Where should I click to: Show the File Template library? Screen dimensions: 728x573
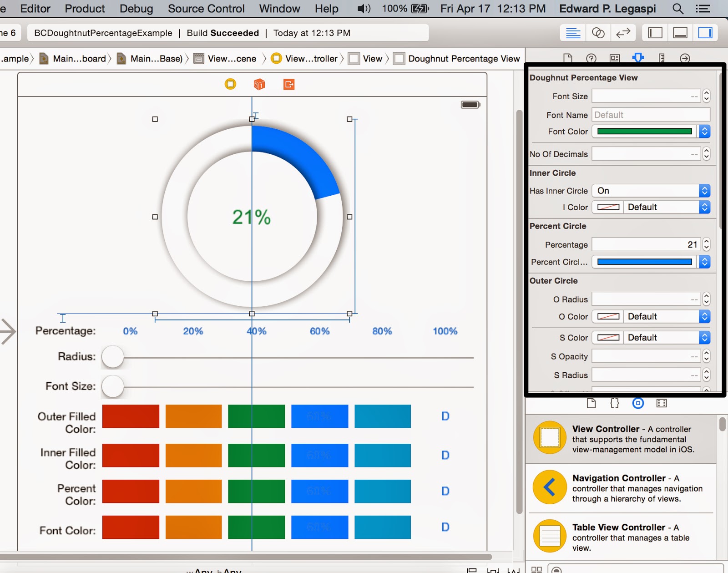coord(591,403)
